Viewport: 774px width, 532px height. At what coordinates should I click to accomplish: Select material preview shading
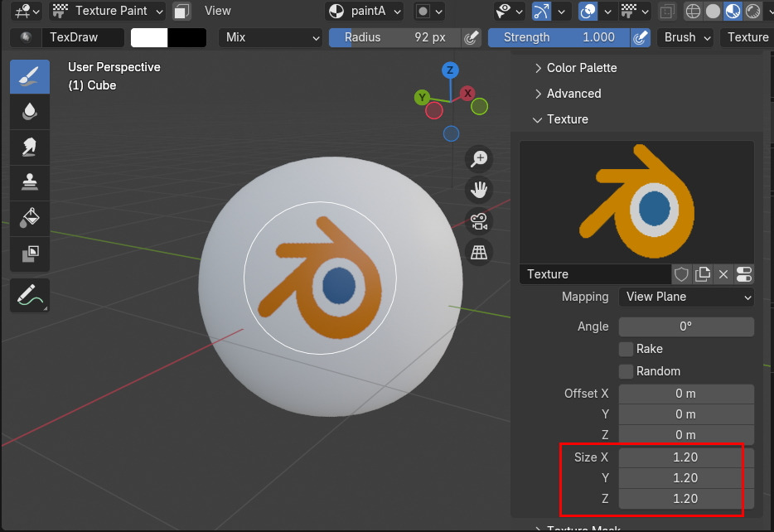pos(733,11)
